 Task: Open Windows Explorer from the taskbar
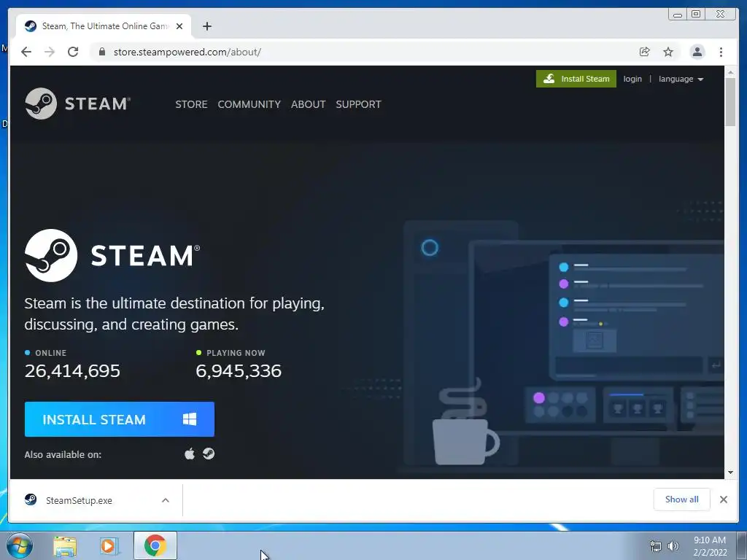(x=65, y=546)
